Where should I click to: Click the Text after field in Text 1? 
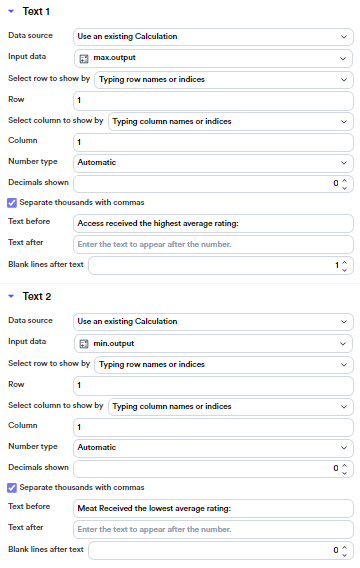213,245
